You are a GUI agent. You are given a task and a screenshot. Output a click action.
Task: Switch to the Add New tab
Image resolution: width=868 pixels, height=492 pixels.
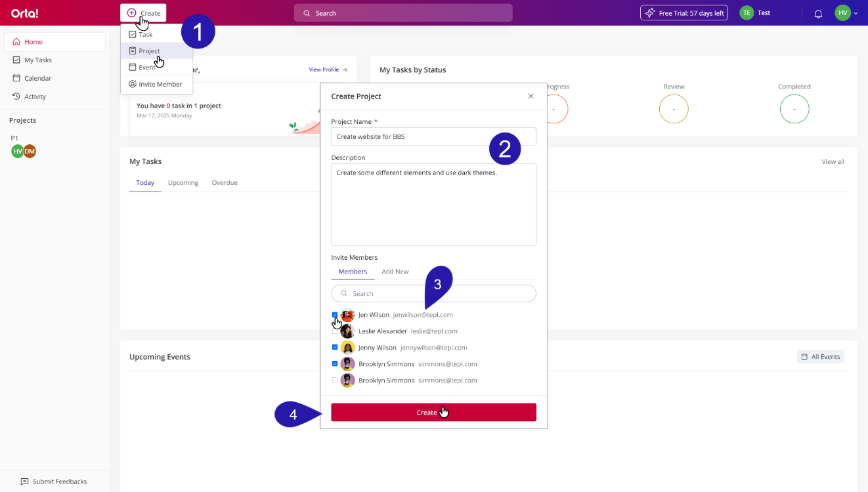click(395, 272)
